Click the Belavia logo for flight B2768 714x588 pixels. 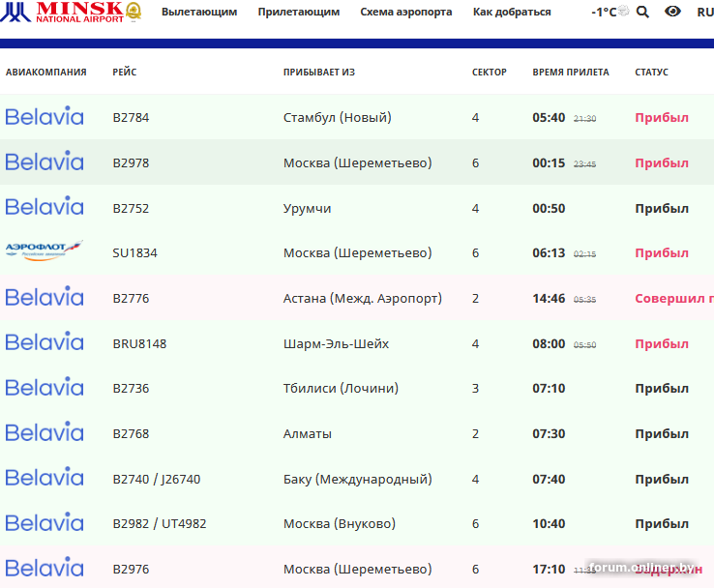click(45, 432)
